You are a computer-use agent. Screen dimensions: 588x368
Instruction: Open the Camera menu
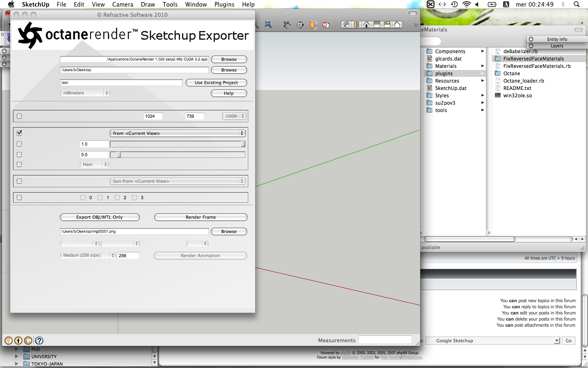click(123, 4)
